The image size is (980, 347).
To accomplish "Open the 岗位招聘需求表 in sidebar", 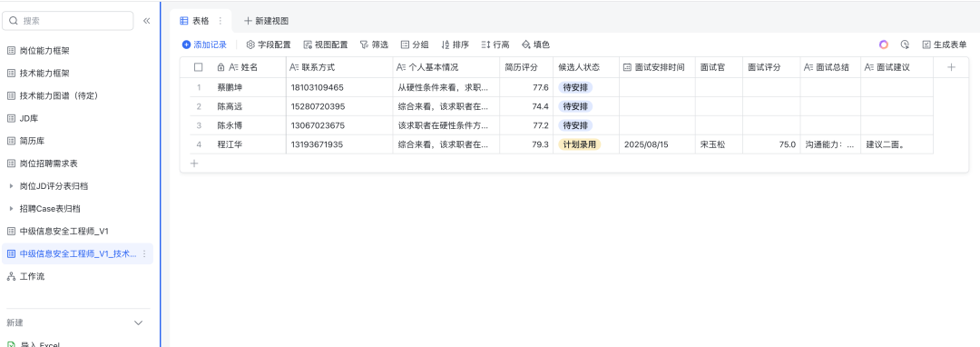I will point(77,164).
